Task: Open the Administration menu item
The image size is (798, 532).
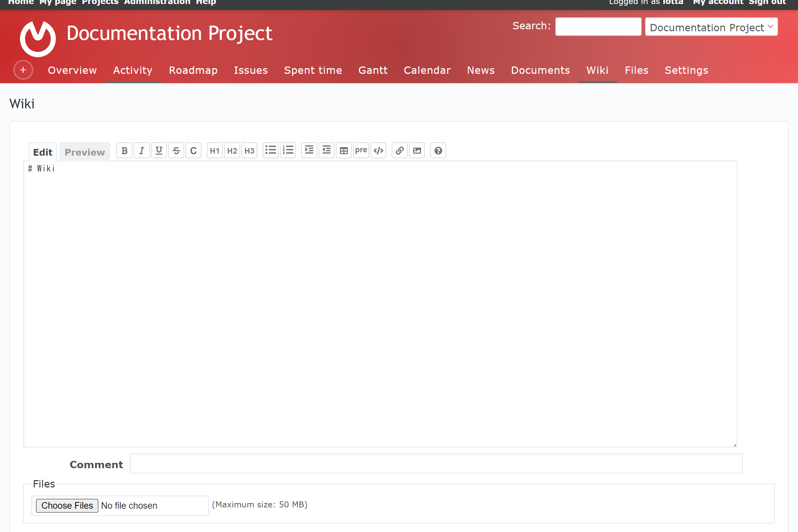Action: tap(157, 4)
